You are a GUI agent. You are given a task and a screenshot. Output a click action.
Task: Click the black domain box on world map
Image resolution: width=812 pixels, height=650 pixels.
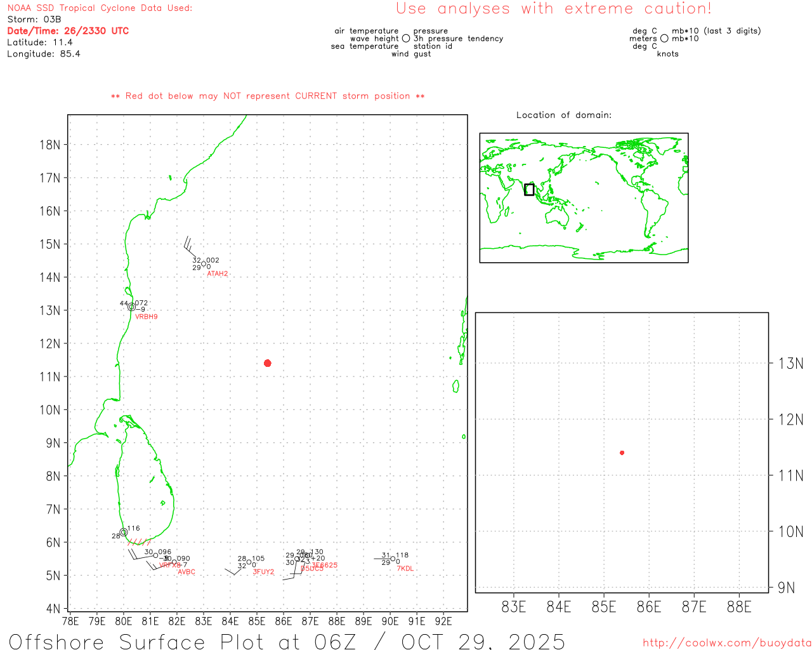(529, 189)
